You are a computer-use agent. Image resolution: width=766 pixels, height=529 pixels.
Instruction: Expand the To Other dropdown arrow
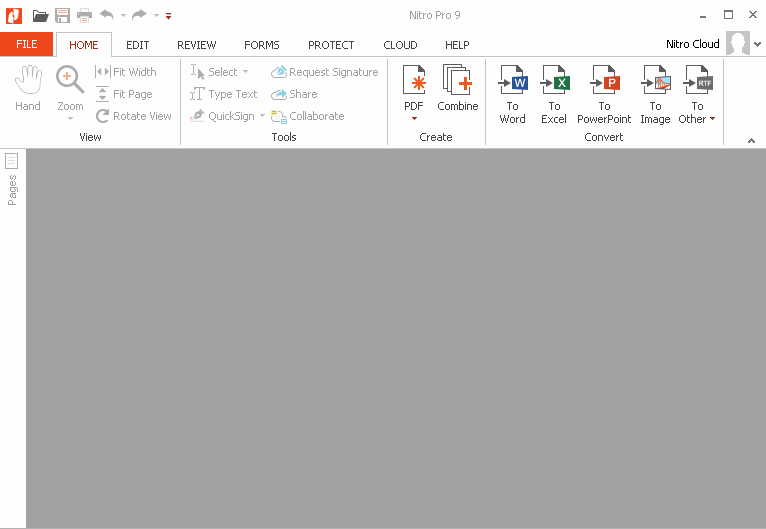click(712, 119)
